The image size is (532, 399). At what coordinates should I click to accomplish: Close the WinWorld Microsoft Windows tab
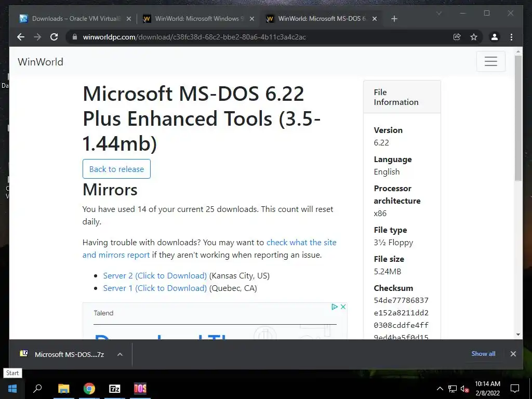pos(252,19)
